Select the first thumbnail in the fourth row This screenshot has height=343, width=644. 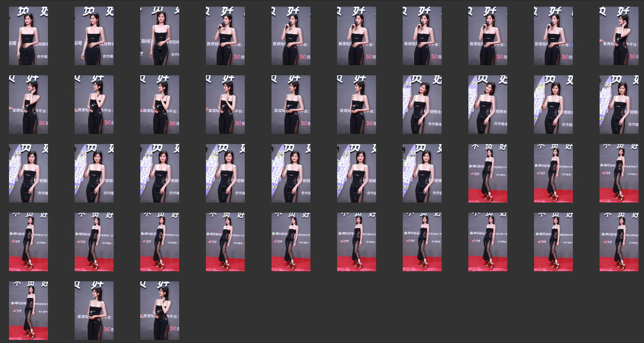click(28, 242)
